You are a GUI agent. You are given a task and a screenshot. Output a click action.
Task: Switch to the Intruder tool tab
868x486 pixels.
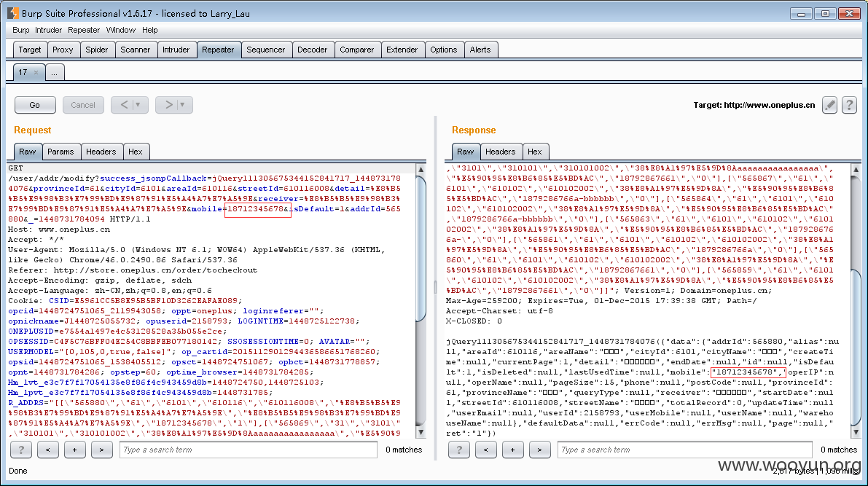pos(176,50)
